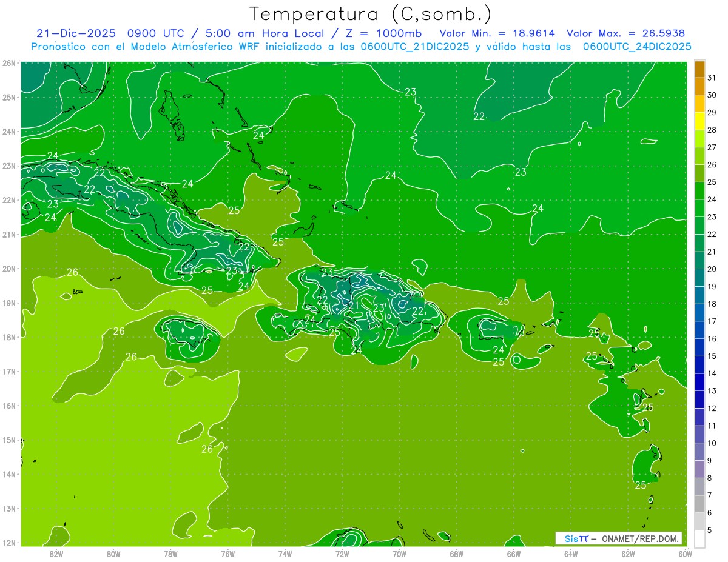The height and width of the screenshot is (562, 728).
Task: Click the legend swatch between 28 and 29
Action: pyautogui.click(x=700, y=121)
